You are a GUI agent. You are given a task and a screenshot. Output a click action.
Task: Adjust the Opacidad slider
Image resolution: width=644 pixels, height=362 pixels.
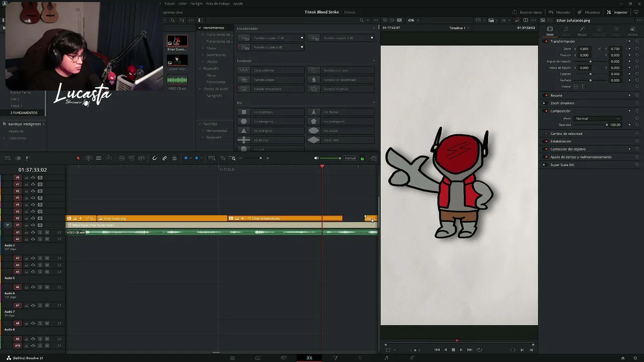click(590, 125)
